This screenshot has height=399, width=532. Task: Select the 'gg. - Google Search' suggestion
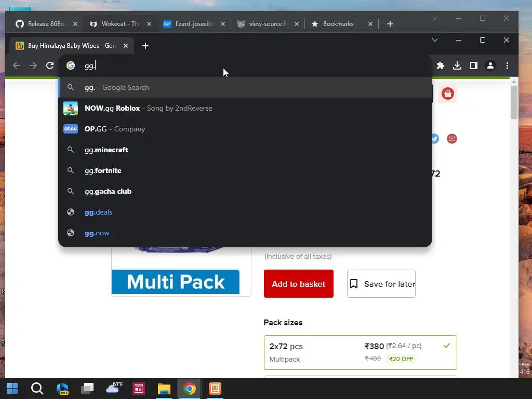(x=245, y=87)
